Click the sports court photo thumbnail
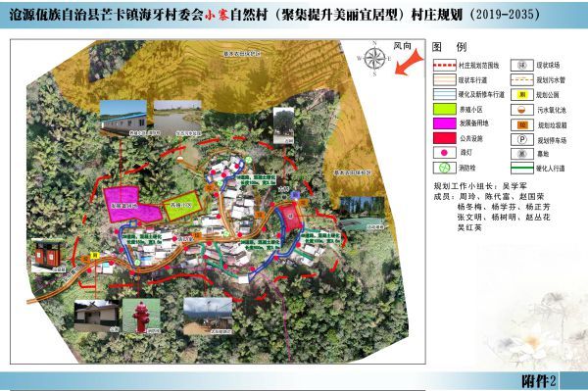 [x=363, y=214]
